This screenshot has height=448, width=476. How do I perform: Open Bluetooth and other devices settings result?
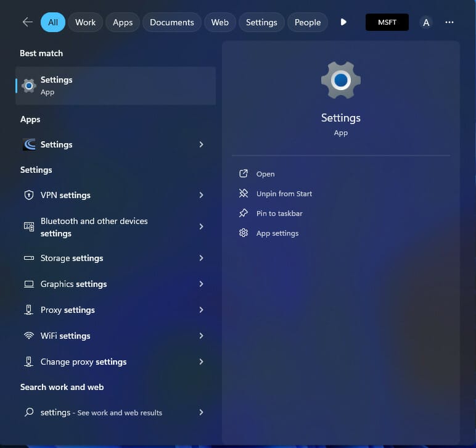tap(116, 226)
